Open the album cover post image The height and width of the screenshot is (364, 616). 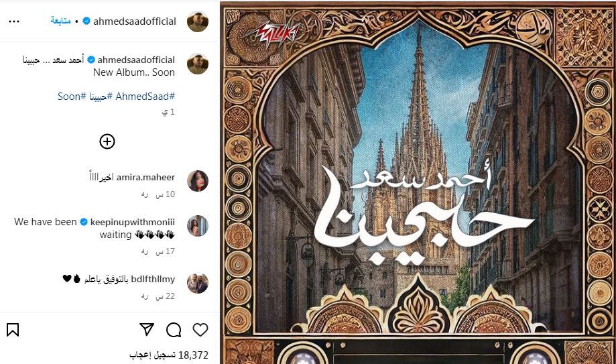tap(418, 182)
